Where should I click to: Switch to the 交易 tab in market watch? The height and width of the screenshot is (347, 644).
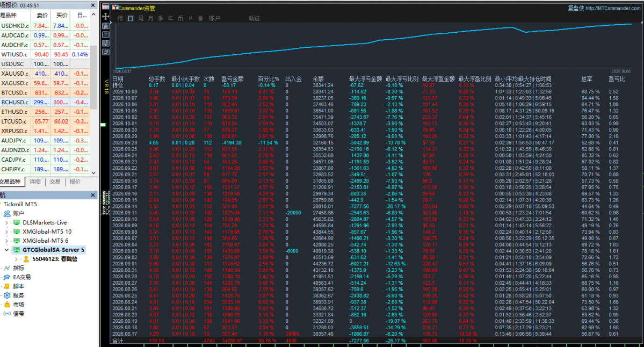tap(55, 182)
